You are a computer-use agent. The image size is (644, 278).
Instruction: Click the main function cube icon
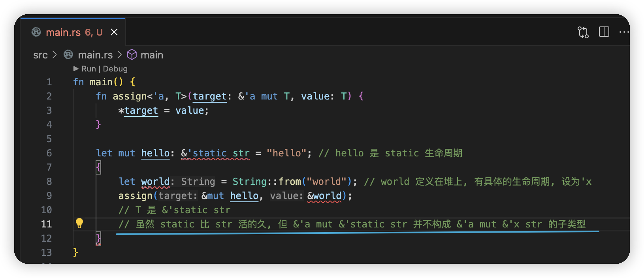click(x=132, y=54)
